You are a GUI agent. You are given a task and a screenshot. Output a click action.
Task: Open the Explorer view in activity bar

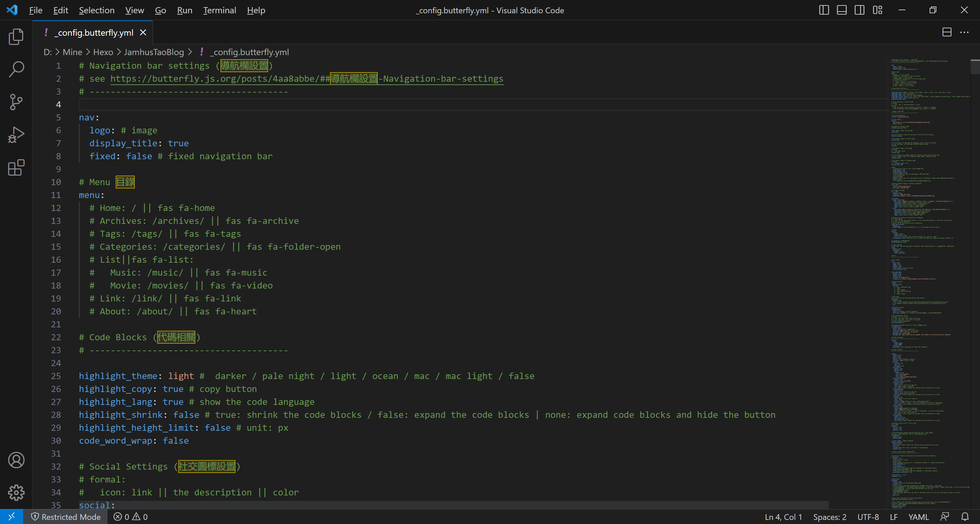point(16,36)
